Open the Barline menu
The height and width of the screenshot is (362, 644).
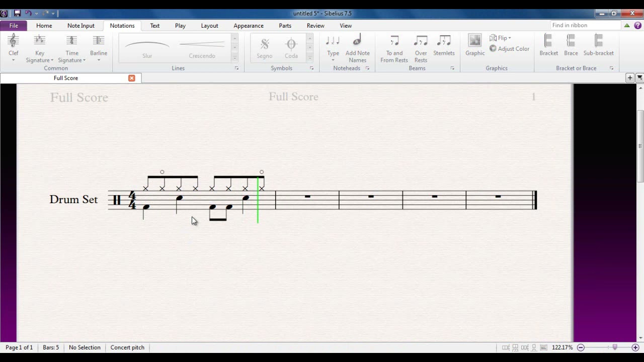(x=99, y=48)
